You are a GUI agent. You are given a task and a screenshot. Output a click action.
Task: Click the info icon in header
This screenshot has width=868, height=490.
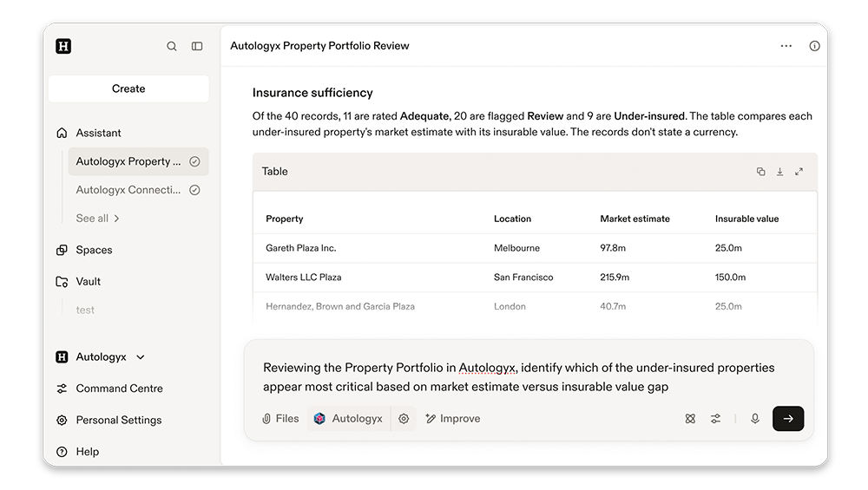point(814,46)
